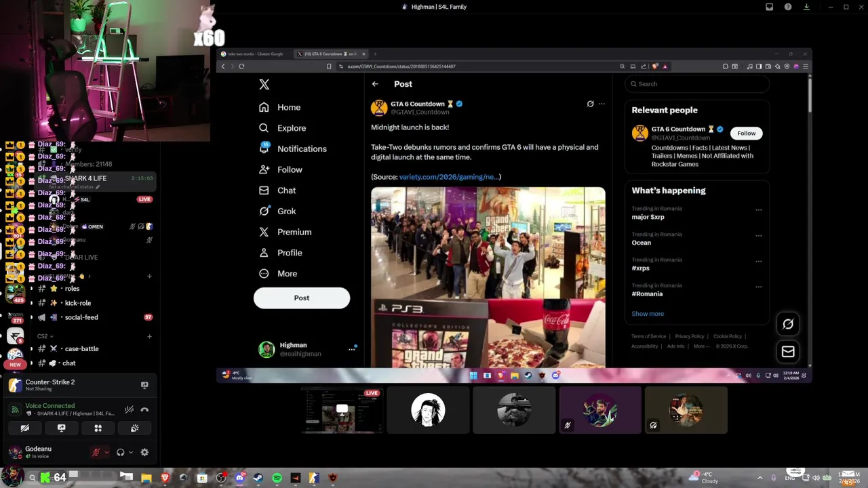This screenshot has height=488, width=868.
Task: Open the post's three-dot menu
Action: tap(601, 104)
